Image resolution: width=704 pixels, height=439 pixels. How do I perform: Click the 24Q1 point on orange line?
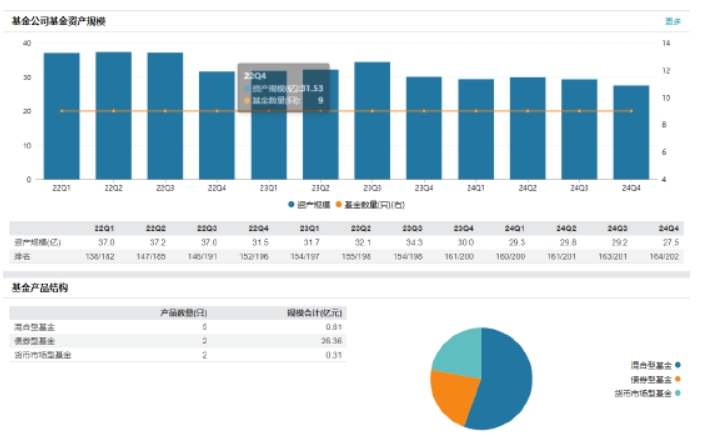476,111
